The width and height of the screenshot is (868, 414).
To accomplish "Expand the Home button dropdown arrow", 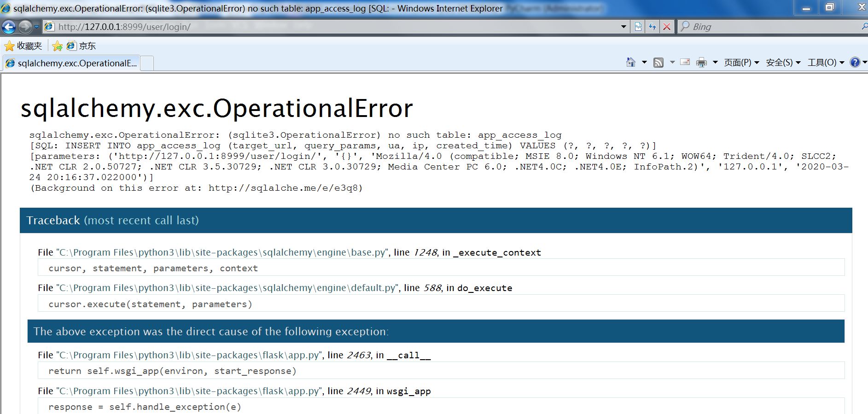I will pos(644,62).
